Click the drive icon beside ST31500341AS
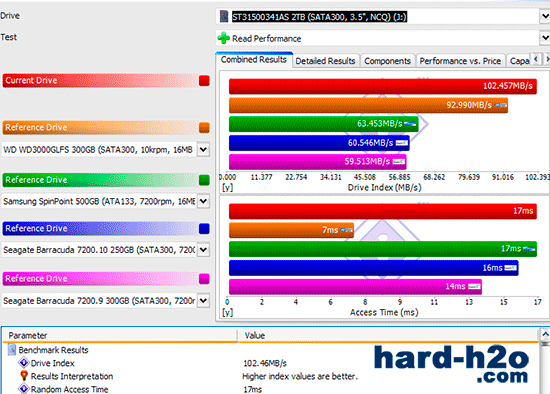 click(223, 16)
